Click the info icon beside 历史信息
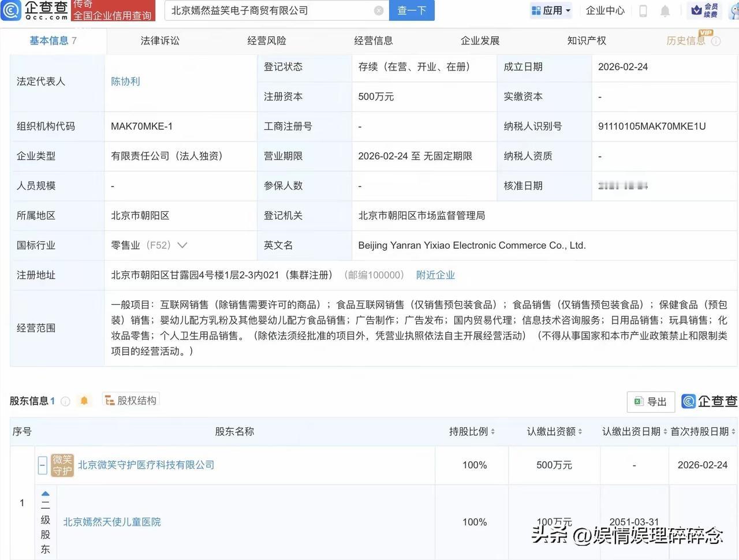Screen dimensions: 739x560 tap(716, 41)
